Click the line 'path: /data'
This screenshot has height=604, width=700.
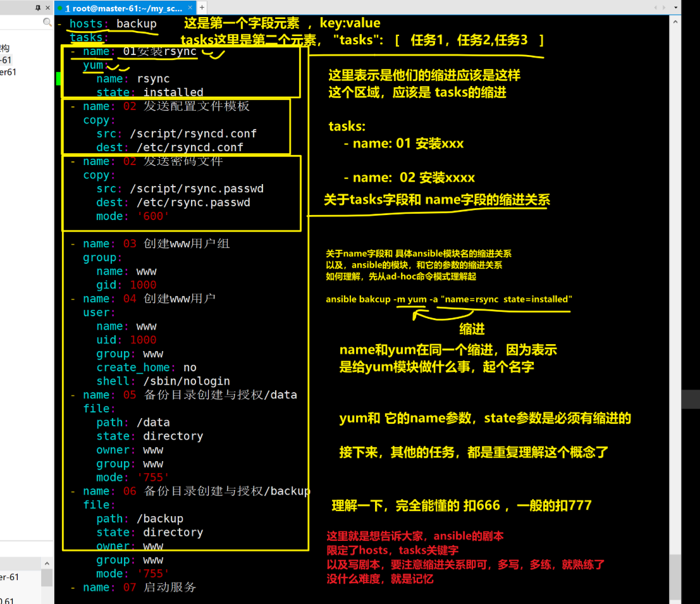pos(133,422)
